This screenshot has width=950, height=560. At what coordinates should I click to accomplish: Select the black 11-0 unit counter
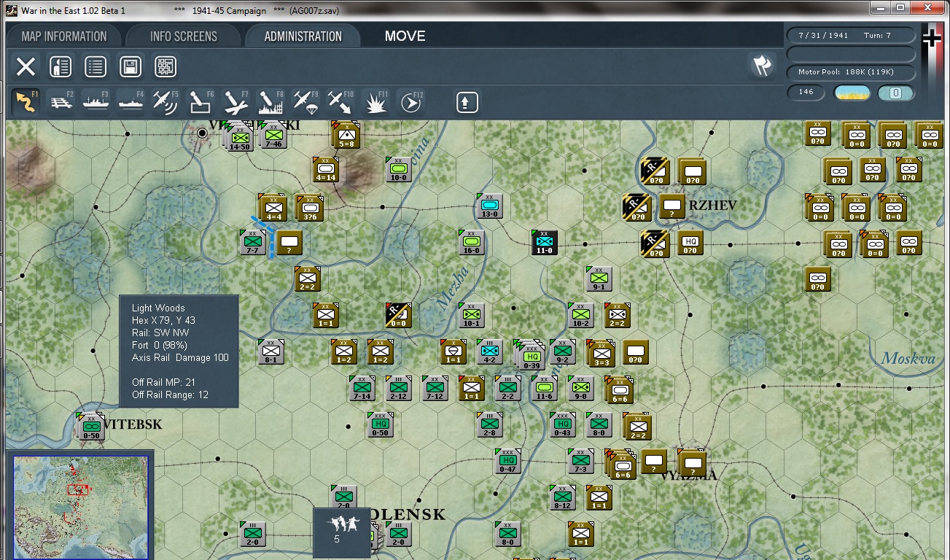(x=545, y=243)
